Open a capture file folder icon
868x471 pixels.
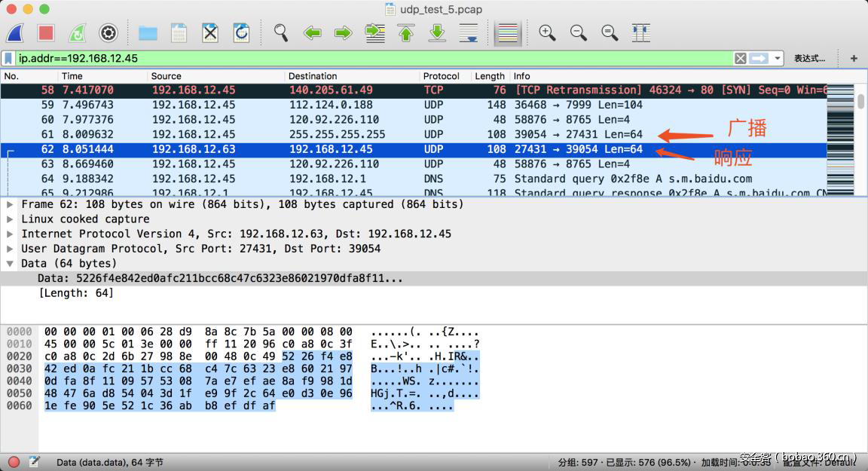[148, 33]
